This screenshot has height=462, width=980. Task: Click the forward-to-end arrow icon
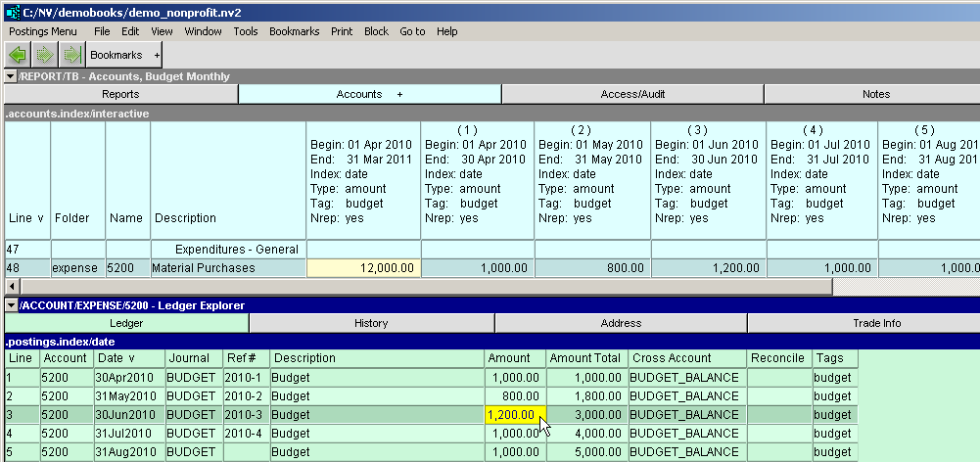click(x=70, y=55)
